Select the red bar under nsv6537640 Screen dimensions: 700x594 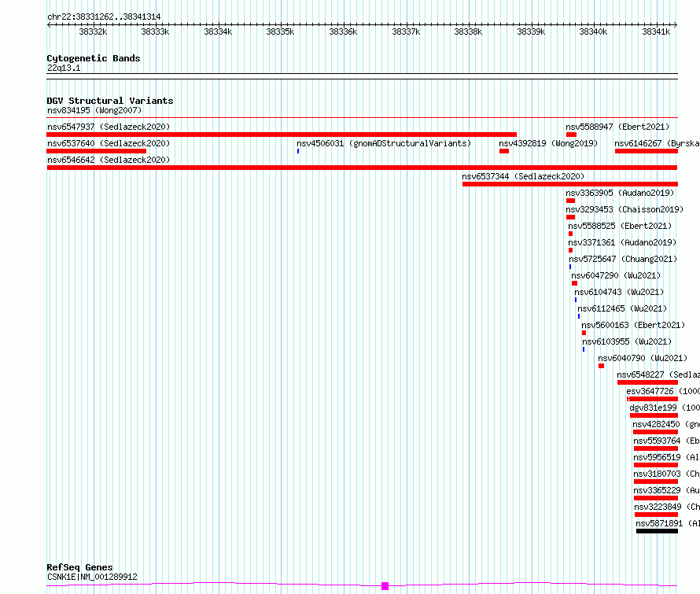97,151
